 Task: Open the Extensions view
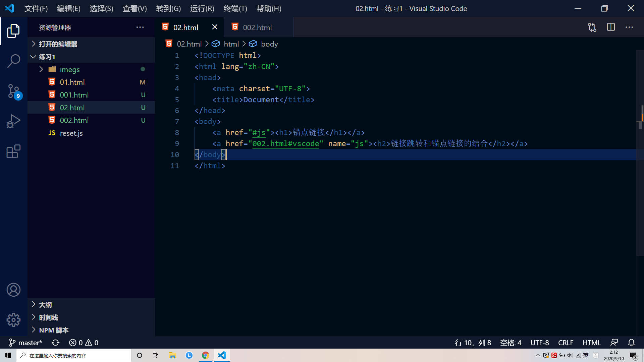point(13,152)
